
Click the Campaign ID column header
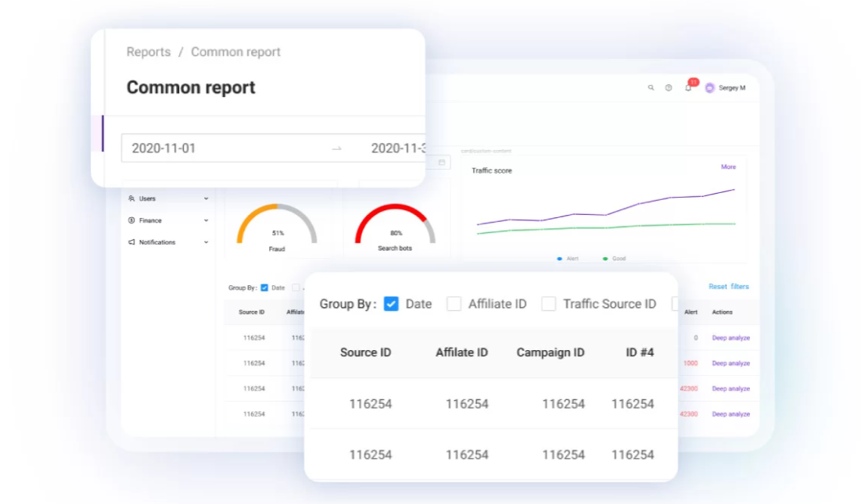tap(551, 352)
